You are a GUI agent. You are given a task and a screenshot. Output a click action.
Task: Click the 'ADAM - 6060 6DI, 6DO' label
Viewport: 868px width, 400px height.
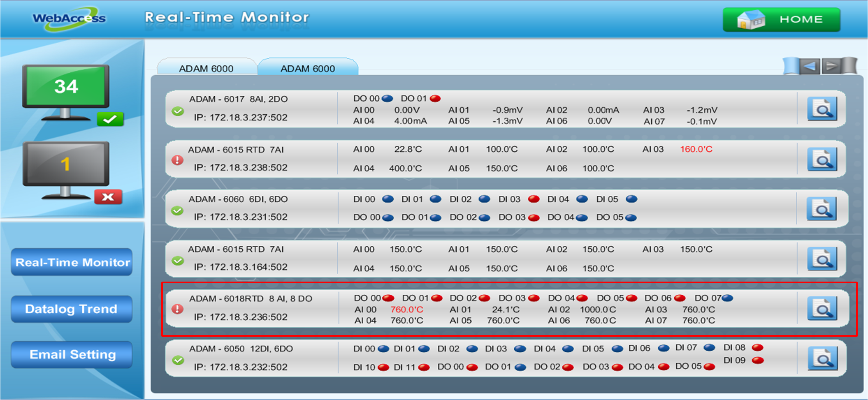click(x=238, y=199)
